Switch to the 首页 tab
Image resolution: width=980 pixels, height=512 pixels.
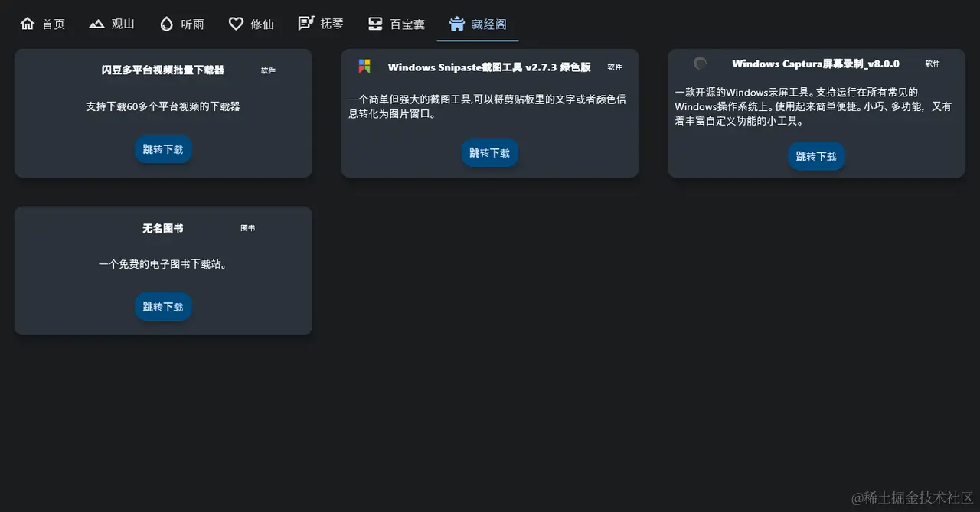[52, 24]
